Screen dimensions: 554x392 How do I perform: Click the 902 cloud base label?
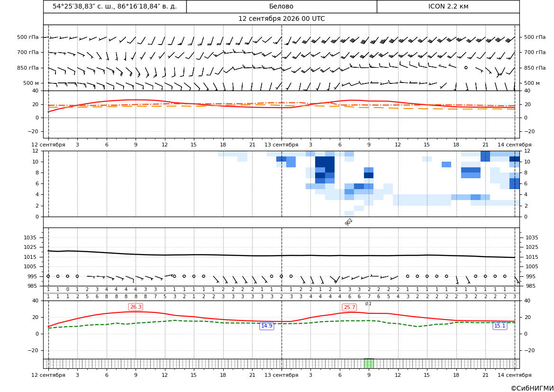coord(348,222)
